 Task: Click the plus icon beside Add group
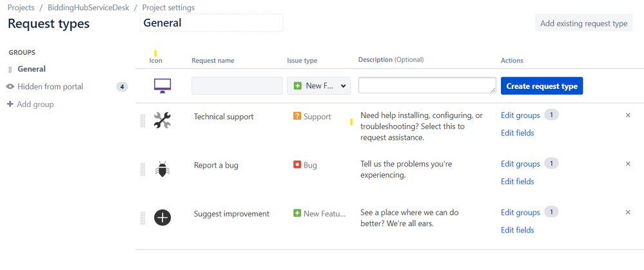(10, 104)
